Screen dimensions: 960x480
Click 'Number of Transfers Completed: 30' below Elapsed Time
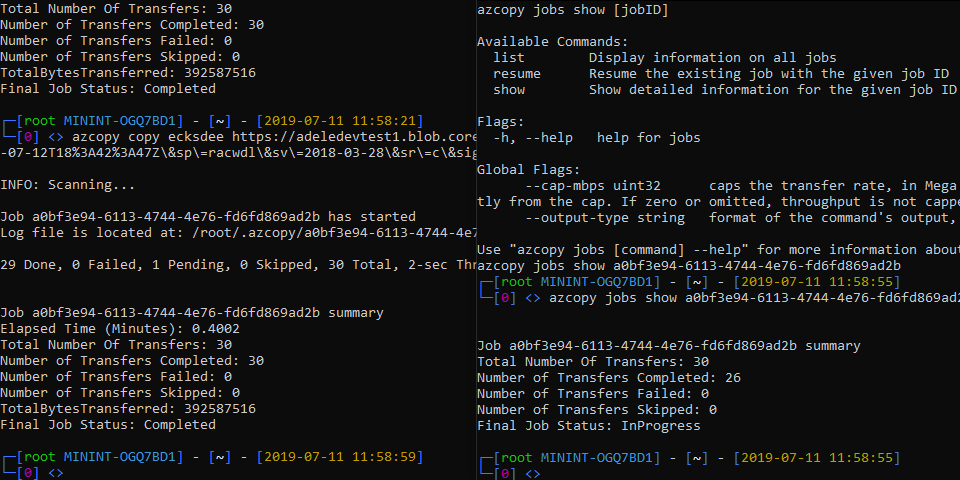(x=132, y=361)
